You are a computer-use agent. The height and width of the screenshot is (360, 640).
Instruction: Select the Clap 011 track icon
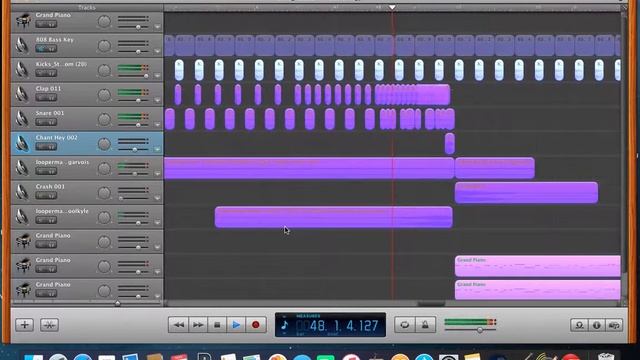(x=22, y=94)
